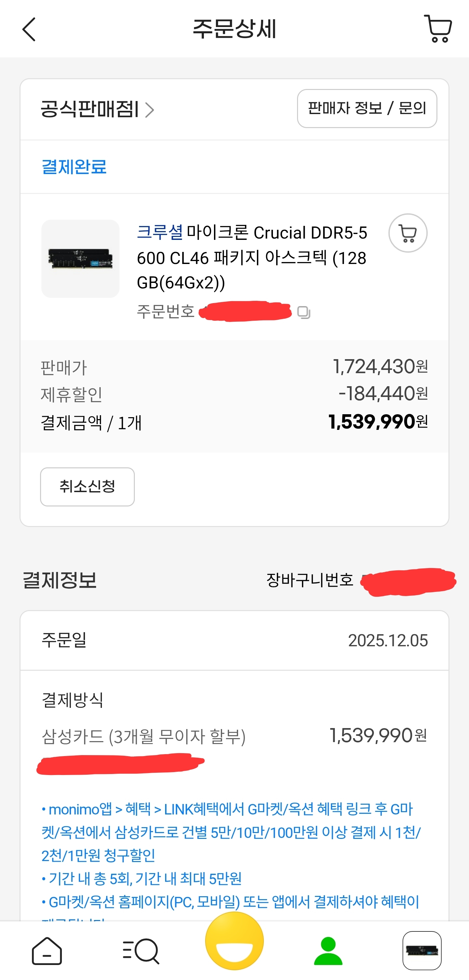Viewport: 469px width, 980px height.
Task: Expand the 공식판매점 seller chevron
Action: (x=150, y=110)
